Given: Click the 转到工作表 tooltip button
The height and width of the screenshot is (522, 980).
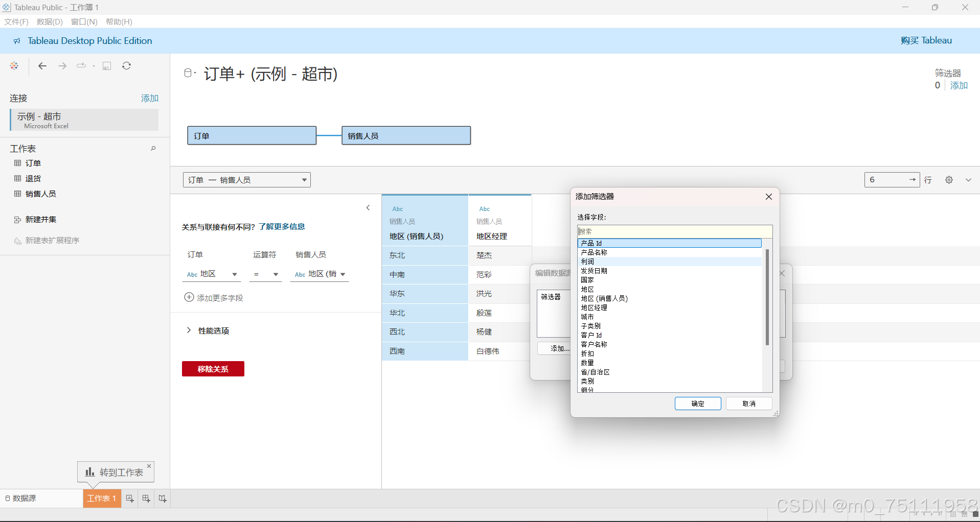Looking at the screenshot, I should point(115,472).
